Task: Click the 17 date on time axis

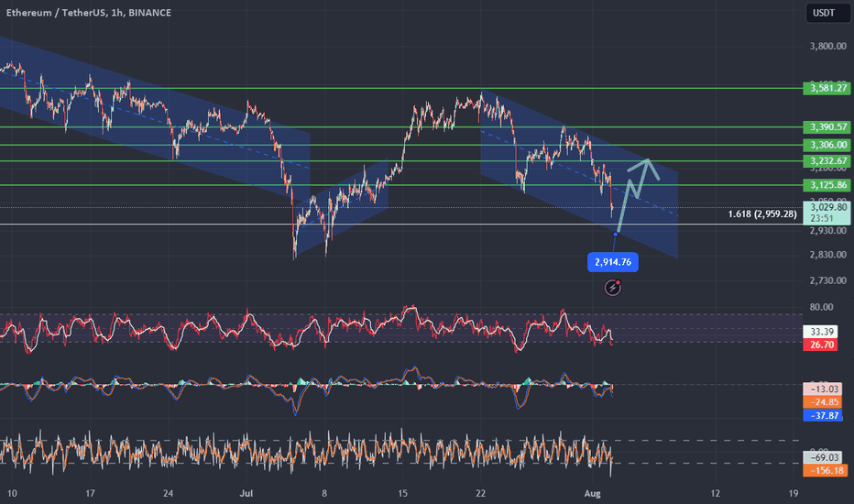Action: 90,494
